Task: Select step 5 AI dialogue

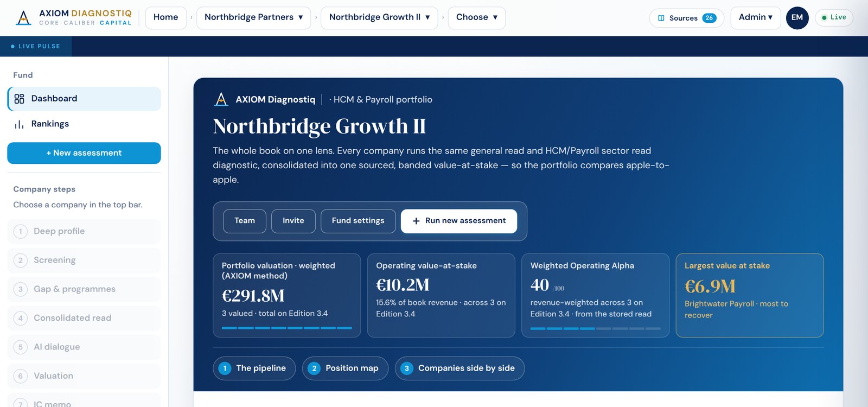Action: coord(84,347)
